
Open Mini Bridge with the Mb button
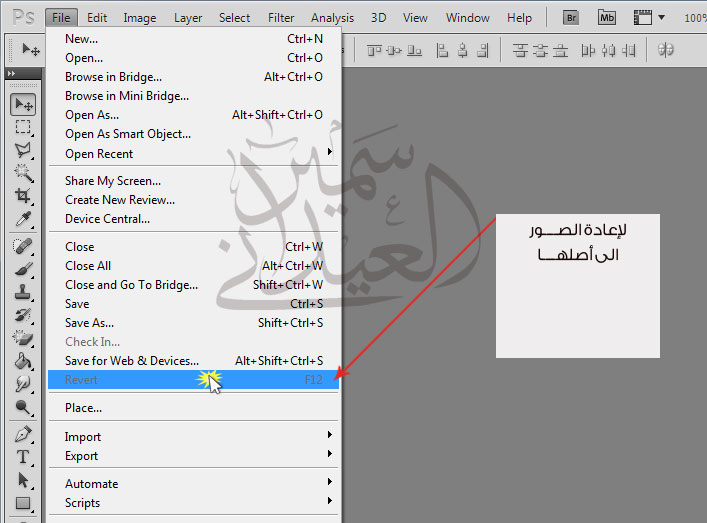(x=607, y=17)
